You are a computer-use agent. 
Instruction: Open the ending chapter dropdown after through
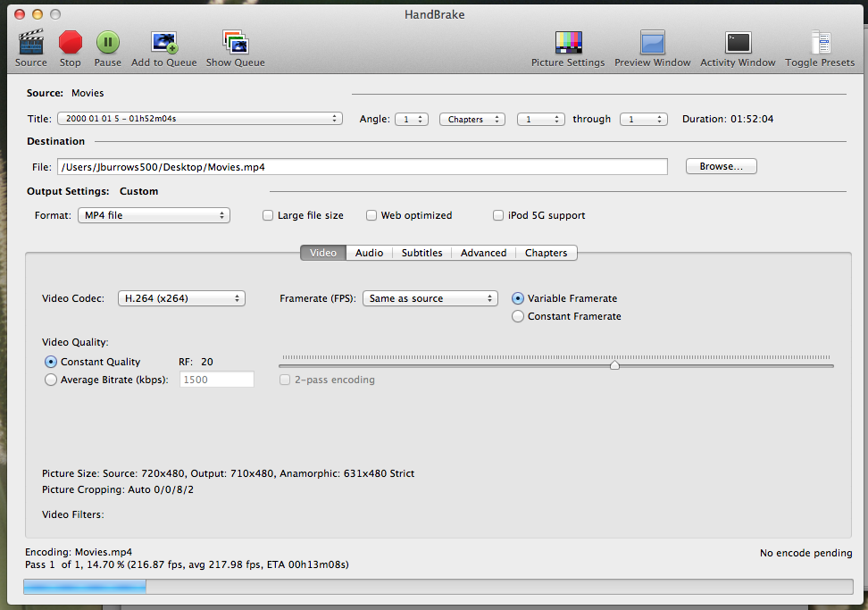pyautogui.click(x=644, y=119)
